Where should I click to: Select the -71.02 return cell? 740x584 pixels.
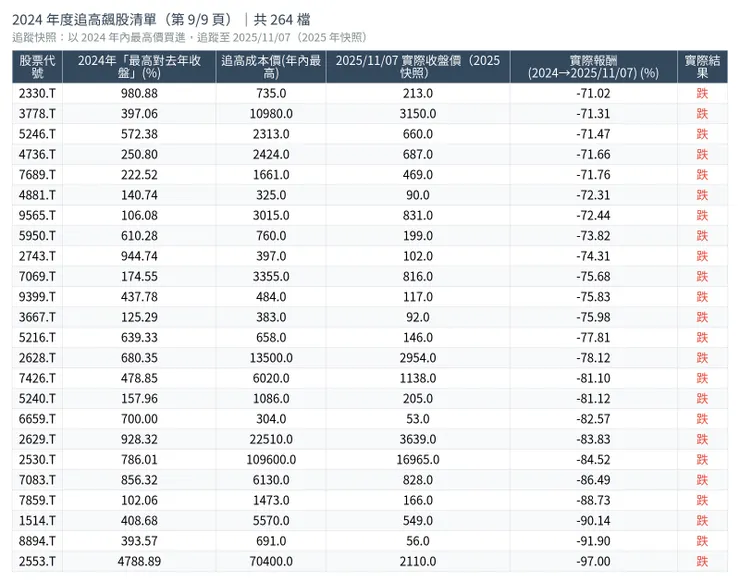[593, 93]
